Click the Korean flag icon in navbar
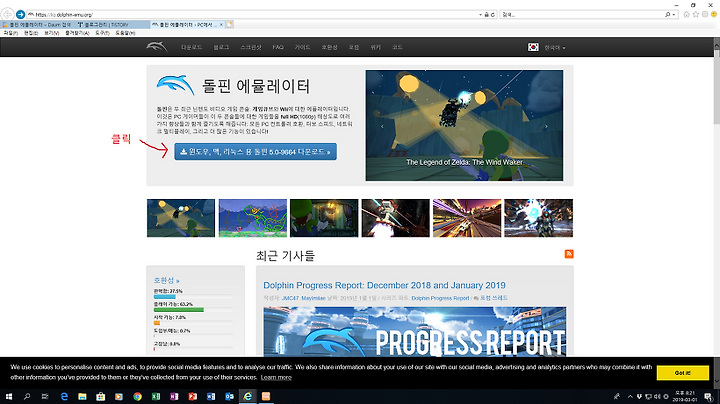Image resolution: width=720 pixels, height=404 pixels. pos(533,47)
